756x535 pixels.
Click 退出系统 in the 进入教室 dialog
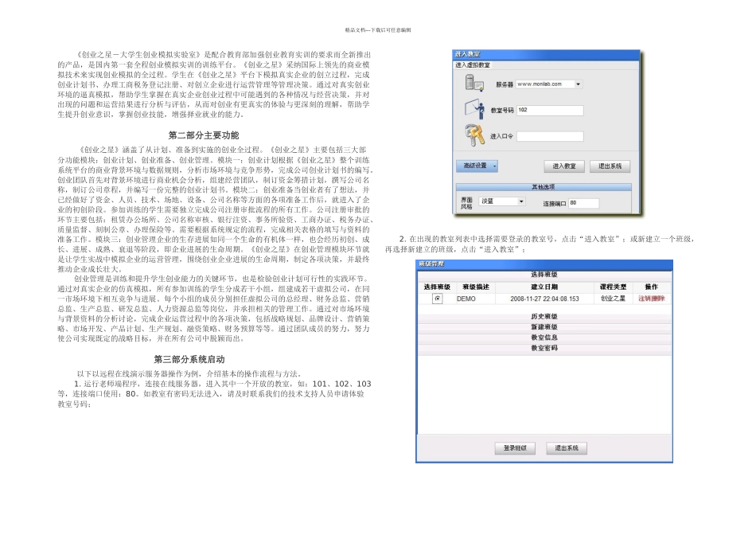[x=610, y=166]
